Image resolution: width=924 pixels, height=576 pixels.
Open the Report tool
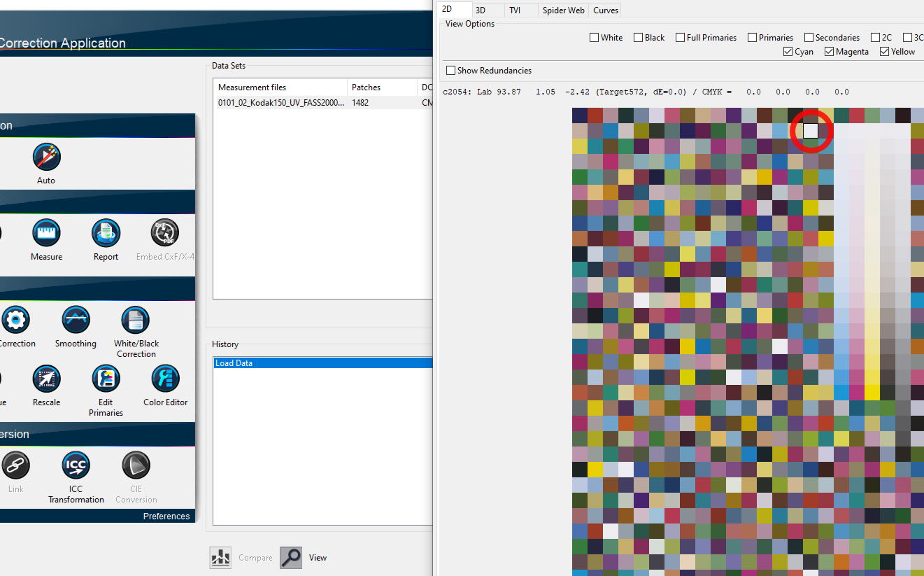pos(106,233)
